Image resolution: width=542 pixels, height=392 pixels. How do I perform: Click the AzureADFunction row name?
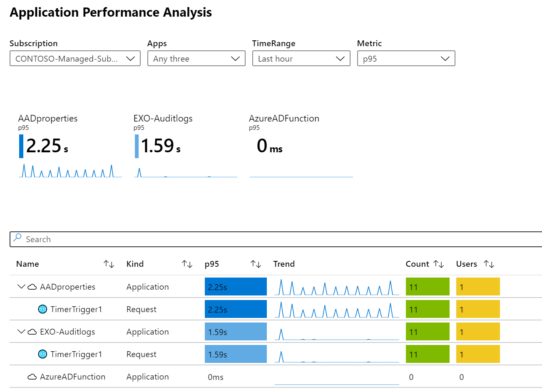(72, 377)
